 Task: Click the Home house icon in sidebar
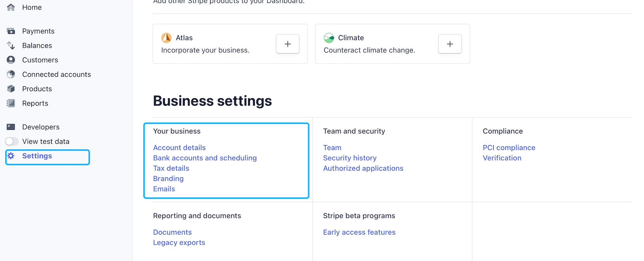[x=11, y=7]
